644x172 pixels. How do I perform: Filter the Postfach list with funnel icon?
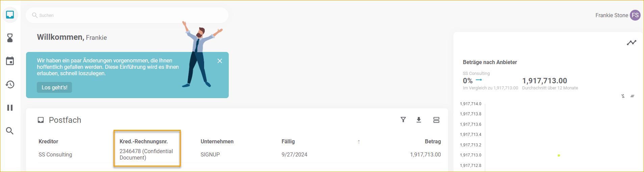(x=403, y=120)
